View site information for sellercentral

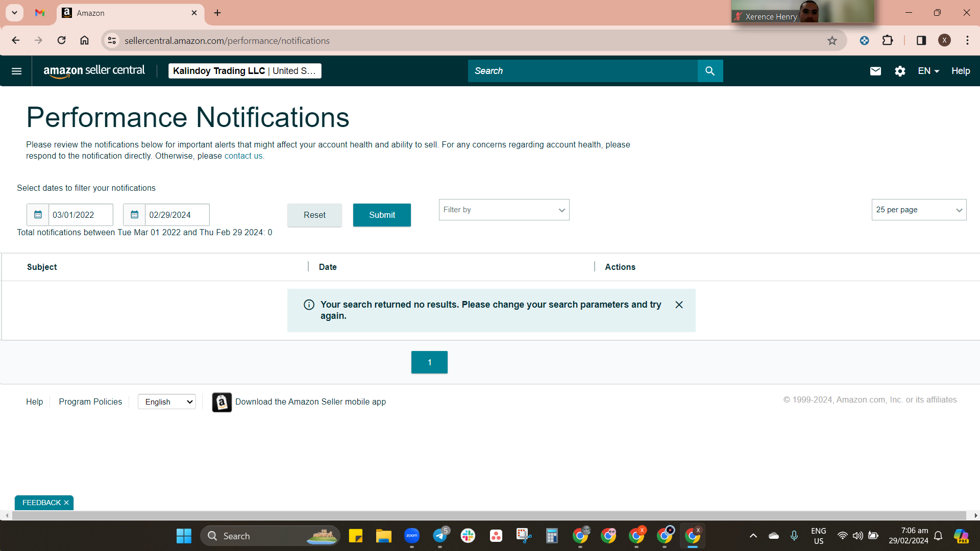(112, 40)
